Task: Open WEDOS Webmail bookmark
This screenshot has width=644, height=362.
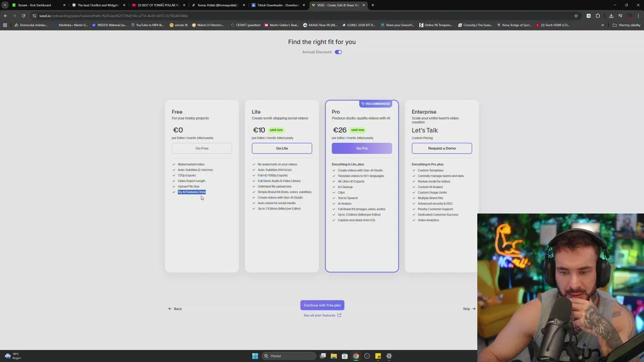Action: (109, 25)
